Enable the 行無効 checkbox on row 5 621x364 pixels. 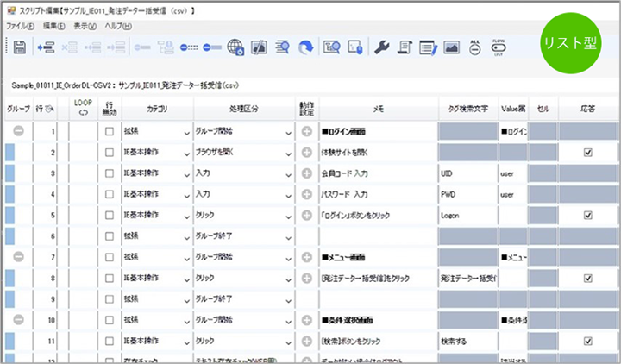(109, 215)
